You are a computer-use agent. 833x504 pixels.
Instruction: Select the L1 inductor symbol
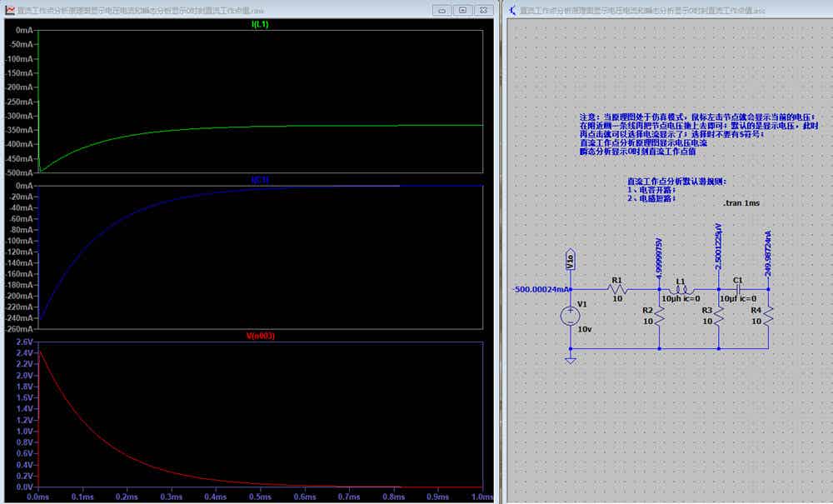click(681, 290)
